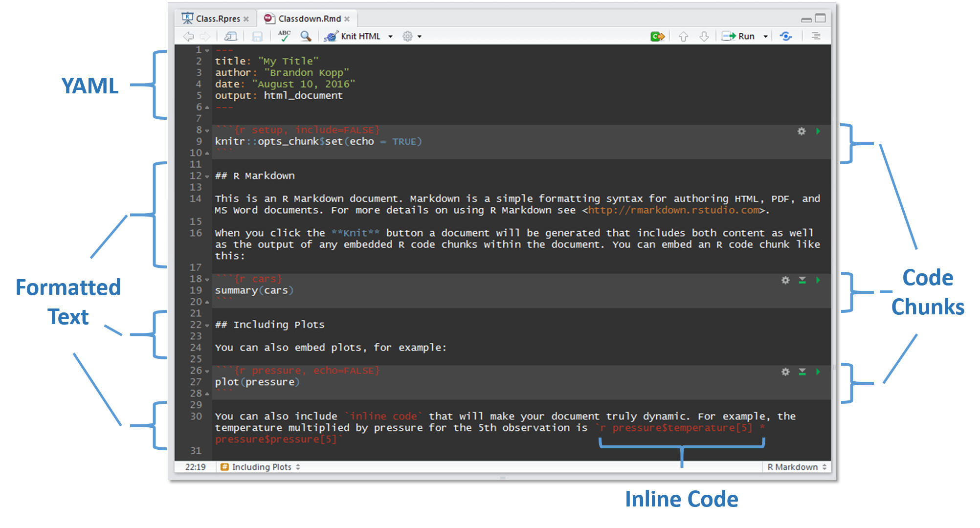Image resolution: width=980 pixels, height=528 pixels.
Task: Open cars chunk options gear
Action: 785,280
